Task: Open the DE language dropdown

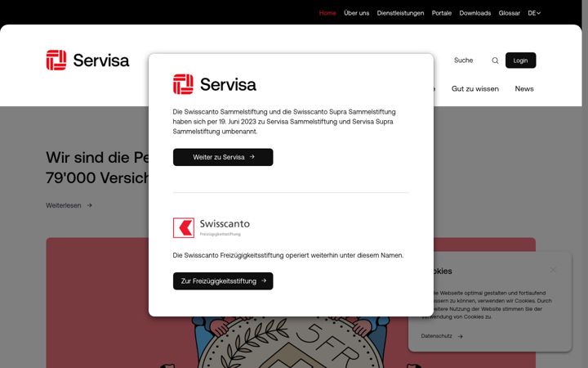Action: 534,13
